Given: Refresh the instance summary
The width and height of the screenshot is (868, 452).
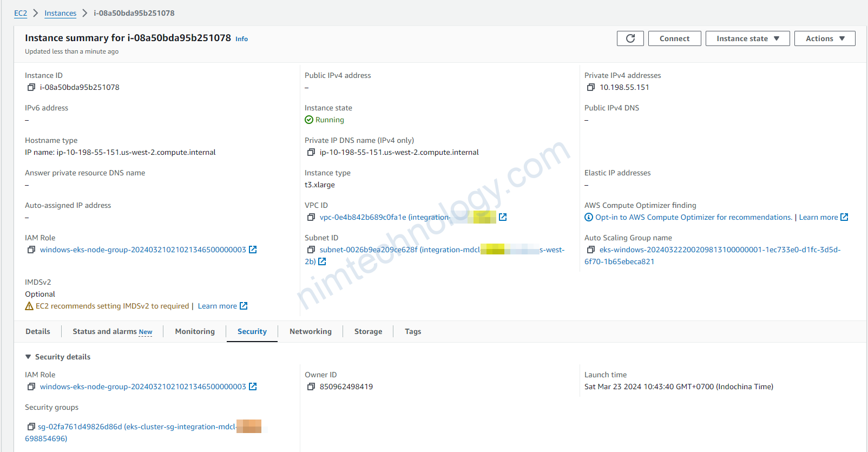Looking at the screenshot, I should [630, 38].
